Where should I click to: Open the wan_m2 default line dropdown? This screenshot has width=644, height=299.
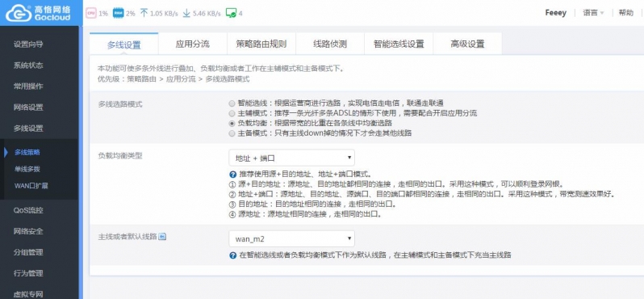[x=291, y=238]
